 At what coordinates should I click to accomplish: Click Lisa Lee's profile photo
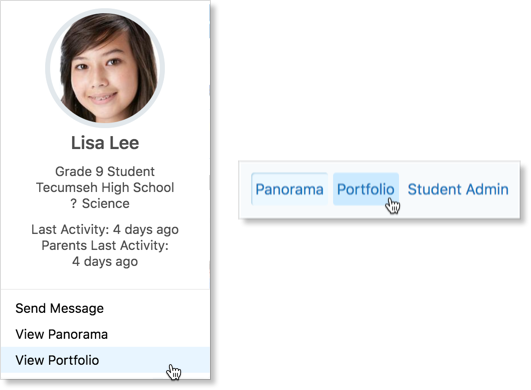click(x=105, y=68)
